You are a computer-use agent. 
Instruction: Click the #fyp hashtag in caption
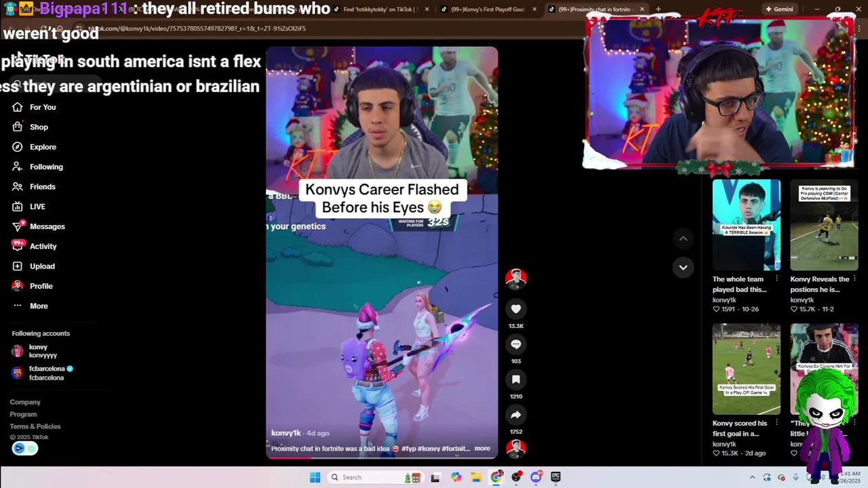(x=408, y=449)
